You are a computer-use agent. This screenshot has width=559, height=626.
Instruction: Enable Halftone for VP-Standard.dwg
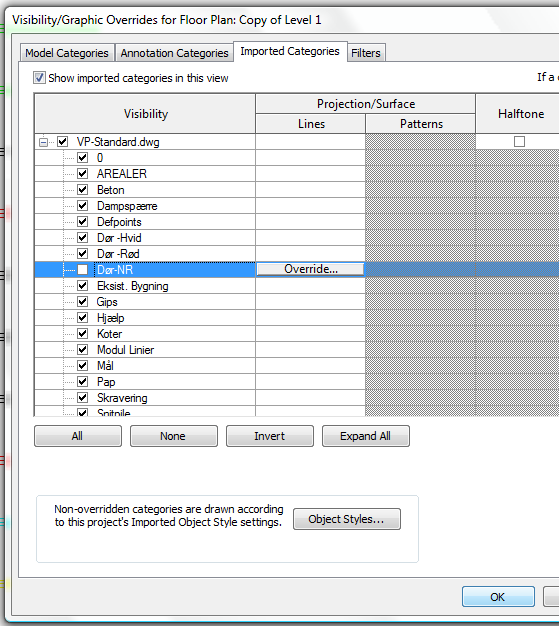519,141
